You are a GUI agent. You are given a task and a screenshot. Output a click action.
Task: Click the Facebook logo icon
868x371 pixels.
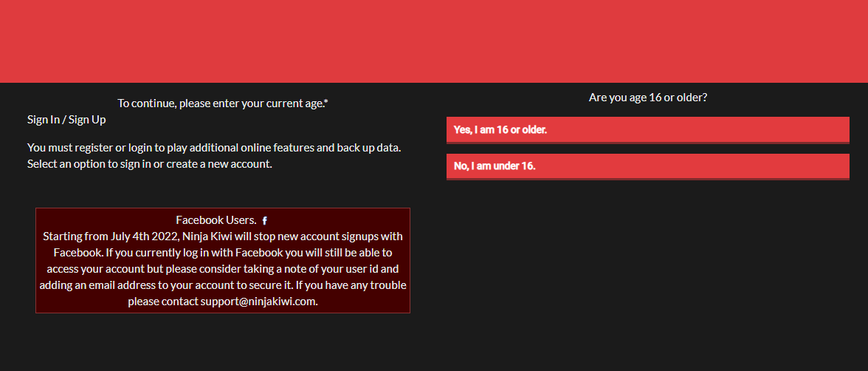[x=265, y=221]
